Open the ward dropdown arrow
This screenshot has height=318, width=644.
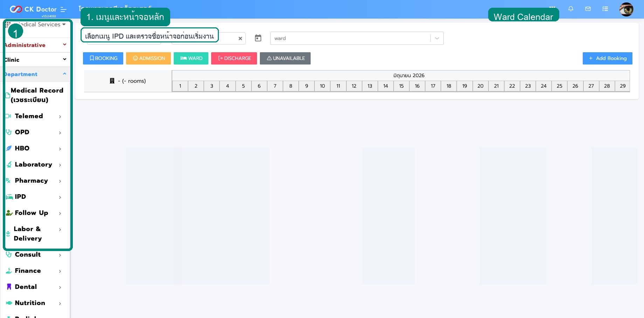437,38
